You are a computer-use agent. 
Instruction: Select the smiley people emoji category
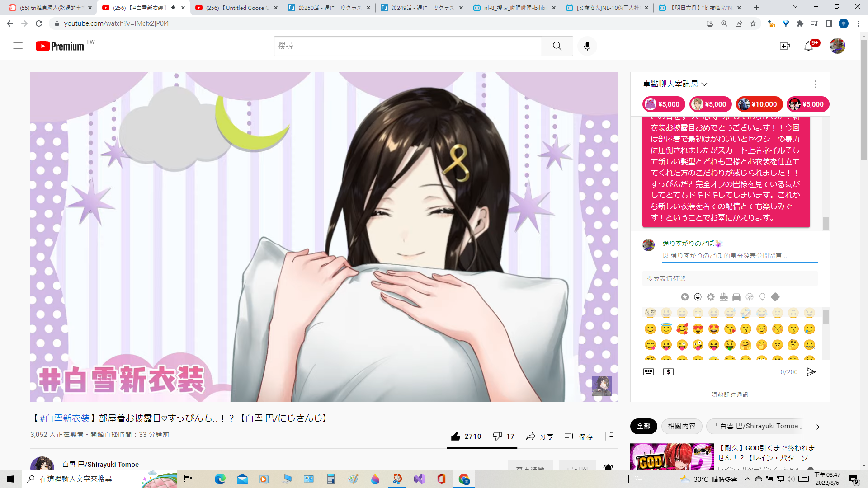tap(698, 297)
